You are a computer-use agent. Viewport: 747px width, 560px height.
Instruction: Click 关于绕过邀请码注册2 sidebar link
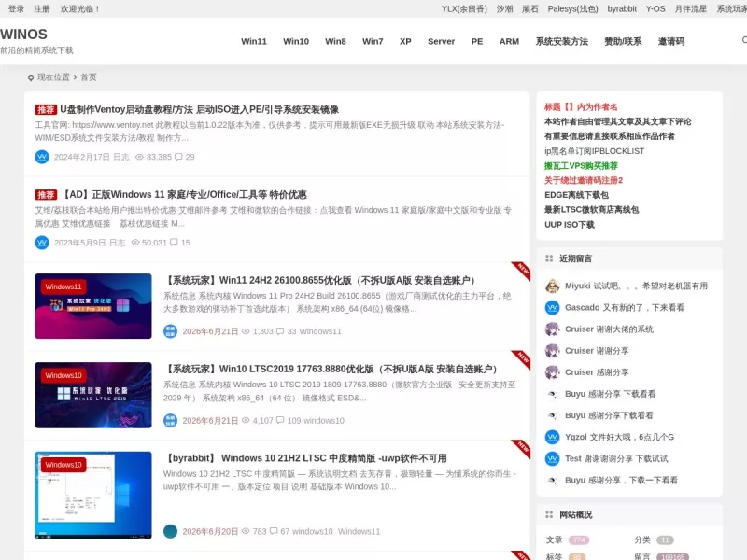(x=584, y=180)
